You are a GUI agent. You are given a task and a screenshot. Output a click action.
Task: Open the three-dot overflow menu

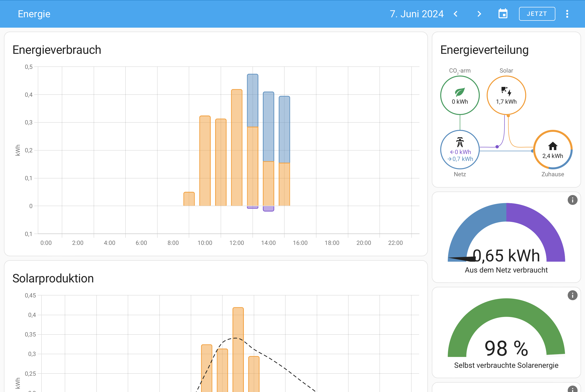[567, 14]
